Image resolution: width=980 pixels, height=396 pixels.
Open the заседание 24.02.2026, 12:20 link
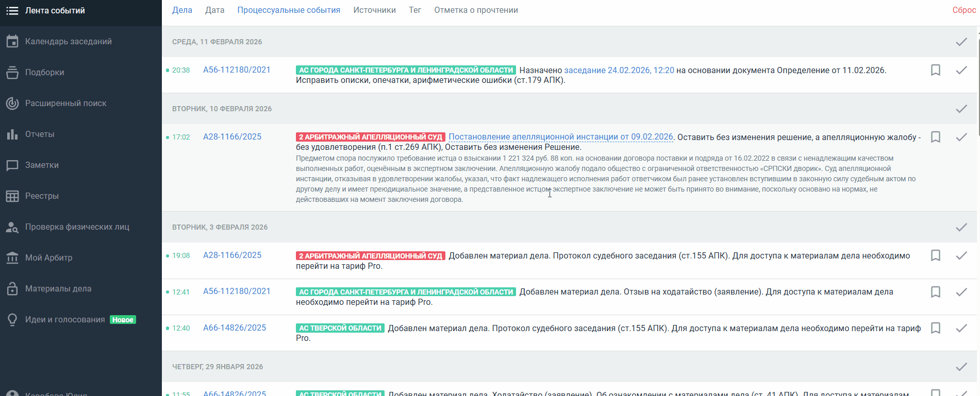[x=619, y=70]
